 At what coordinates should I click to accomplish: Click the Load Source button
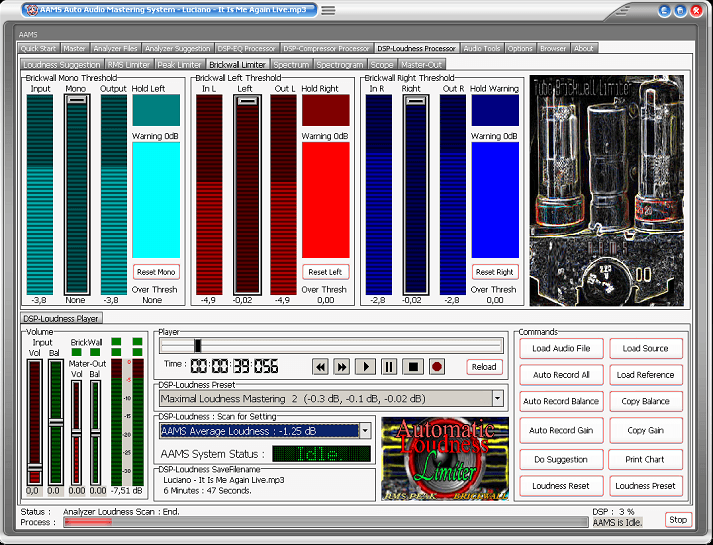(x=645, y=349)
